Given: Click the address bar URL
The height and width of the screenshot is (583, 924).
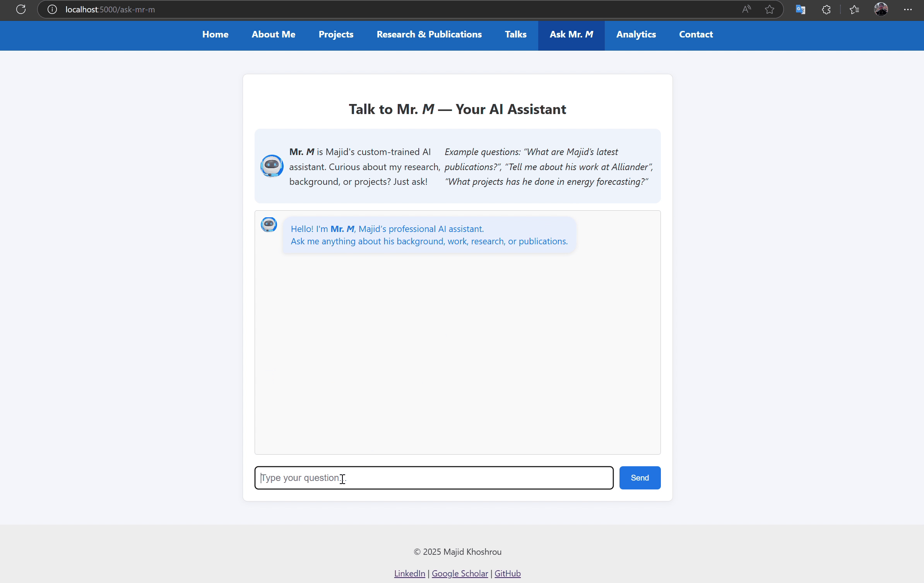Looking at the screenshot, I should point(110,9).
